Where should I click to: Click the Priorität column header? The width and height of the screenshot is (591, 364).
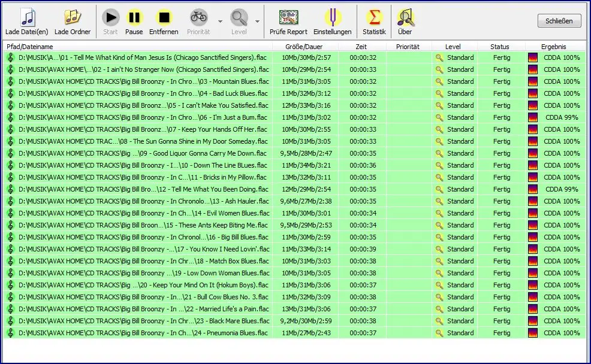pos(409,47)
